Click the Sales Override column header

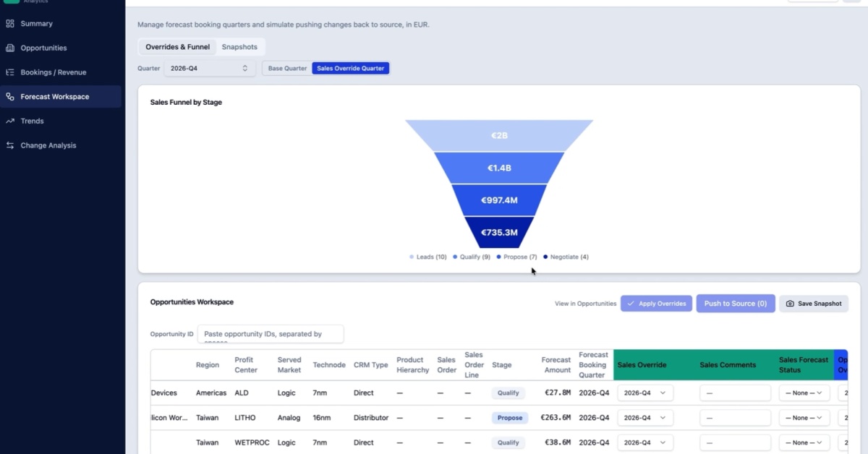click(x=642, y=365)
